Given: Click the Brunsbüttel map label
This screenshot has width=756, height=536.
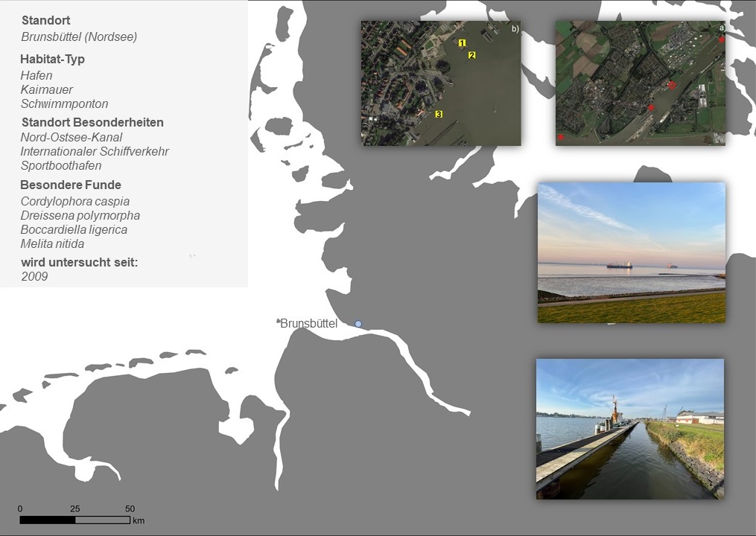Looking at the screenshot, I should point(308,323).
